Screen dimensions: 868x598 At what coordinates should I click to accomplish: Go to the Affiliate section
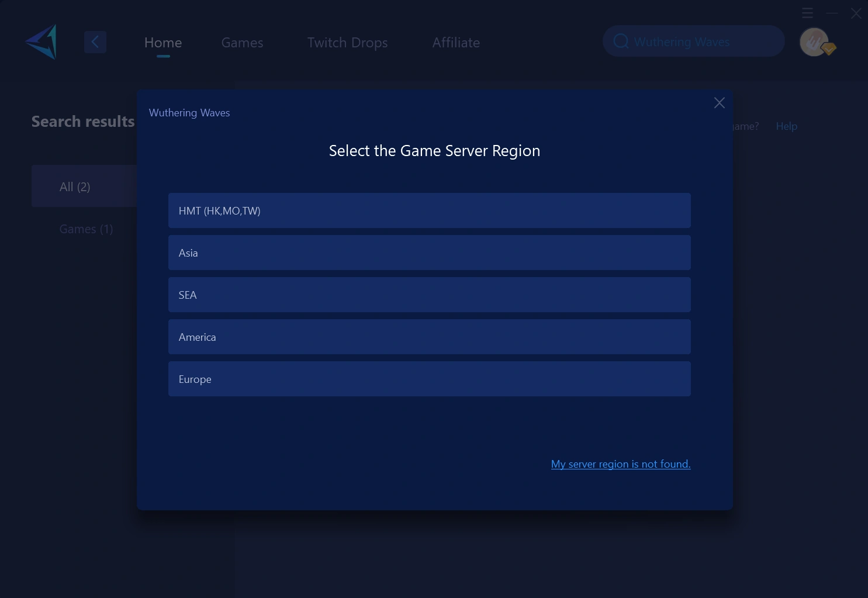click(x=456, y=42)
